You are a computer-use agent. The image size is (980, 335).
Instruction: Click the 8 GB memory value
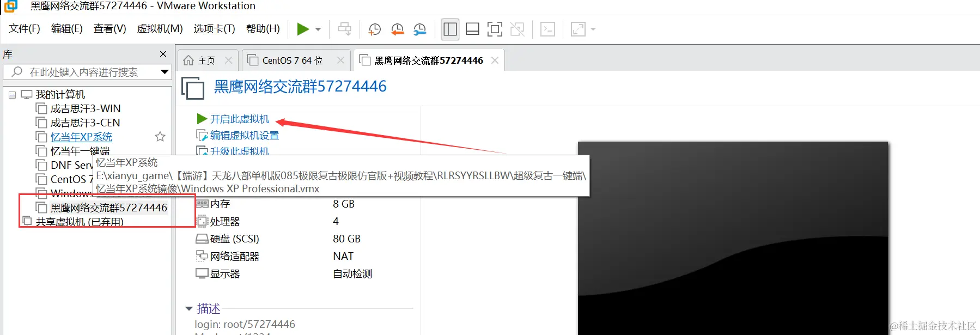pyautogui.click(x=344, y=204)
